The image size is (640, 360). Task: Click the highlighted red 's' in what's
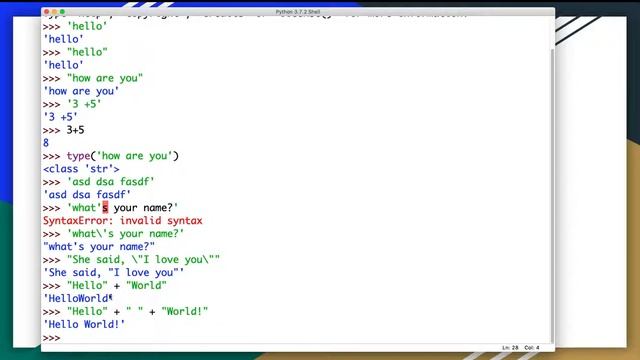(x=105, y=208)
